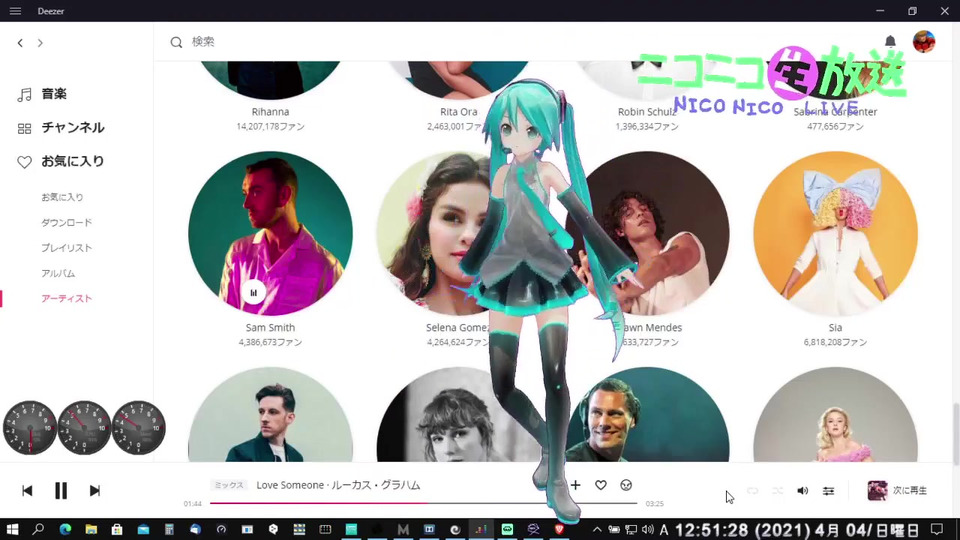
Task: Pause the current song
Action: [x=61, y=491]
